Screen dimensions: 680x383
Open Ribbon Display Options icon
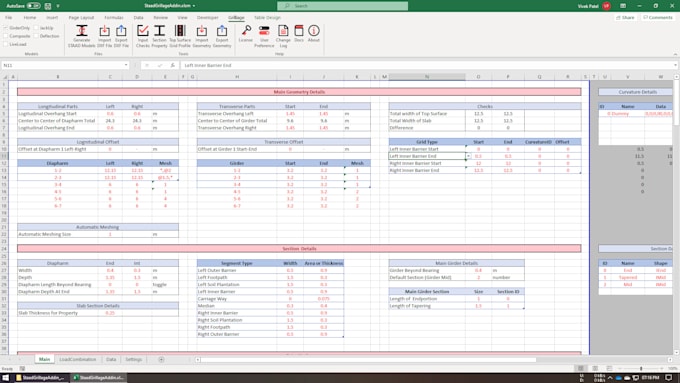[x=623, y=6]
